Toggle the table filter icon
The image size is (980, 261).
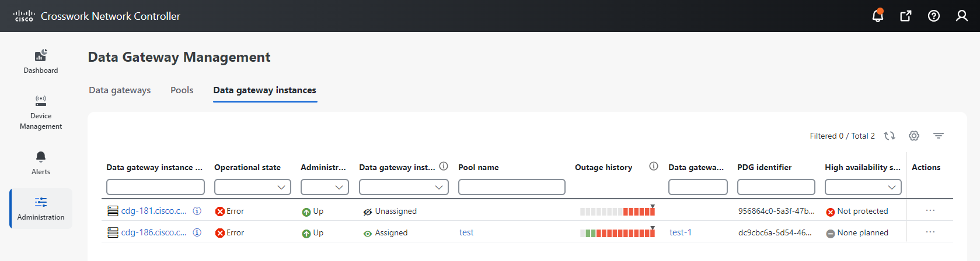pyautogui.click(x=939, y=136)
